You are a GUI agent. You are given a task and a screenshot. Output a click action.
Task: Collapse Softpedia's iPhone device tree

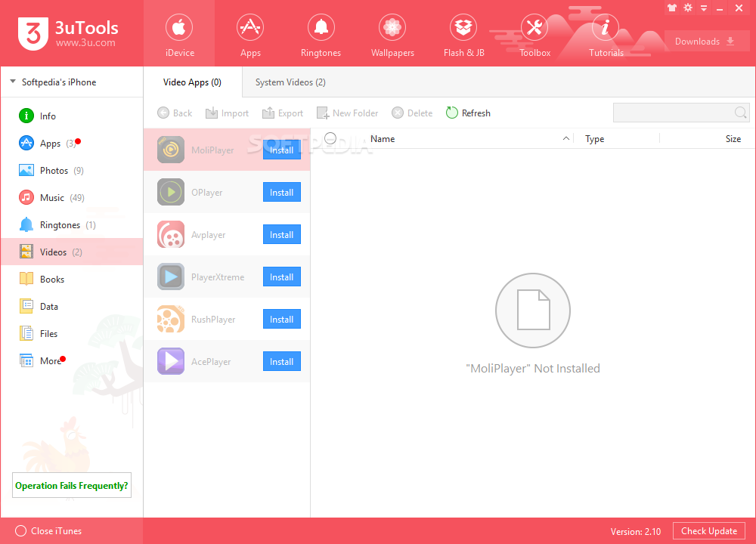(x=13, y=82)
